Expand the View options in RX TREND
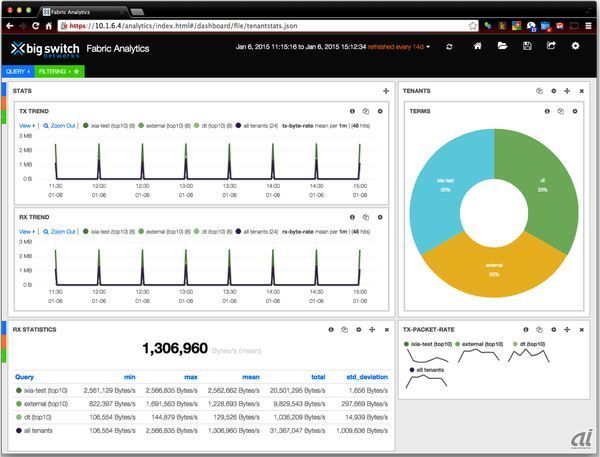Image resolution: width=600 pixels, height=457 pixels. tap(27, 231)
